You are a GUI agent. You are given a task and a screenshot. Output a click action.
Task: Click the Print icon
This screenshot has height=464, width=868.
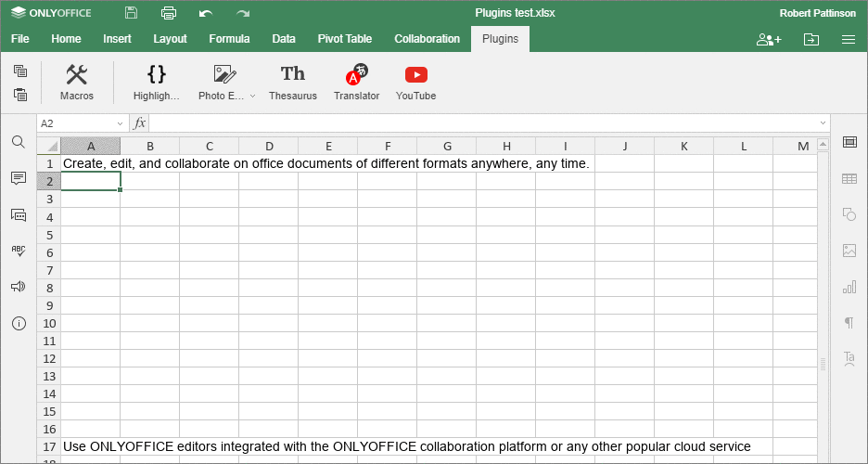pos(168,13)
